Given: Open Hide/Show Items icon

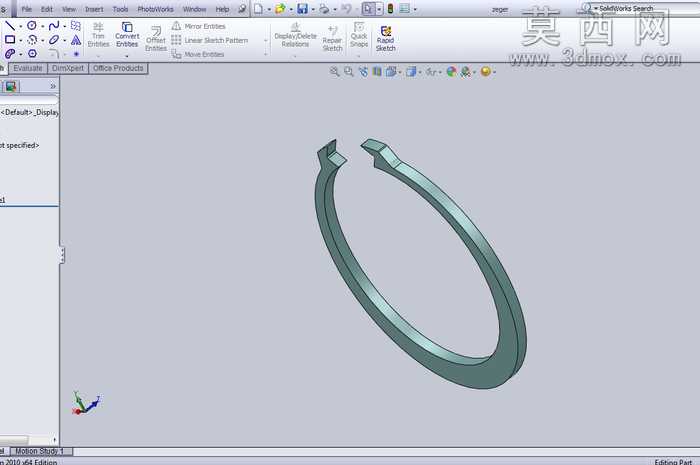Looking at the screenshot, I should point(431,71).
